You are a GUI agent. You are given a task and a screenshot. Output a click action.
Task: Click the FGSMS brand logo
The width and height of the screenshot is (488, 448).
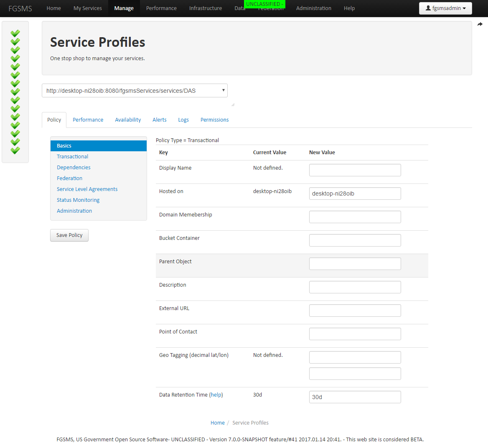[20, 8]
